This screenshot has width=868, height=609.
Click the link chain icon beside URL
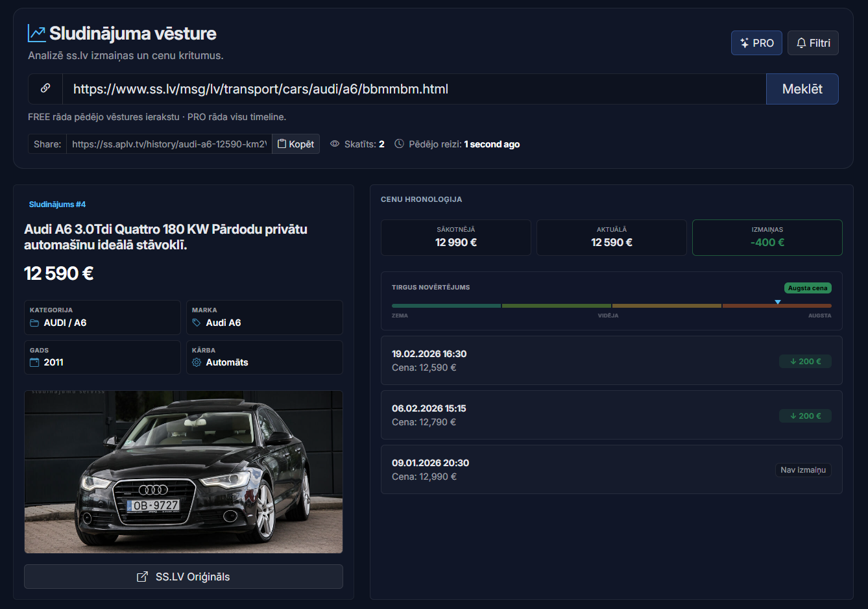tap(45, 88)
